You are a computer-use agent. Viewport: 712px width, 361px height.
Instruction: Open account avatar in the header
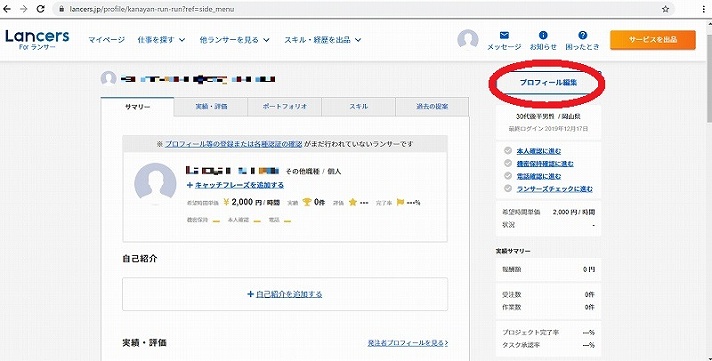click(468, 40)
